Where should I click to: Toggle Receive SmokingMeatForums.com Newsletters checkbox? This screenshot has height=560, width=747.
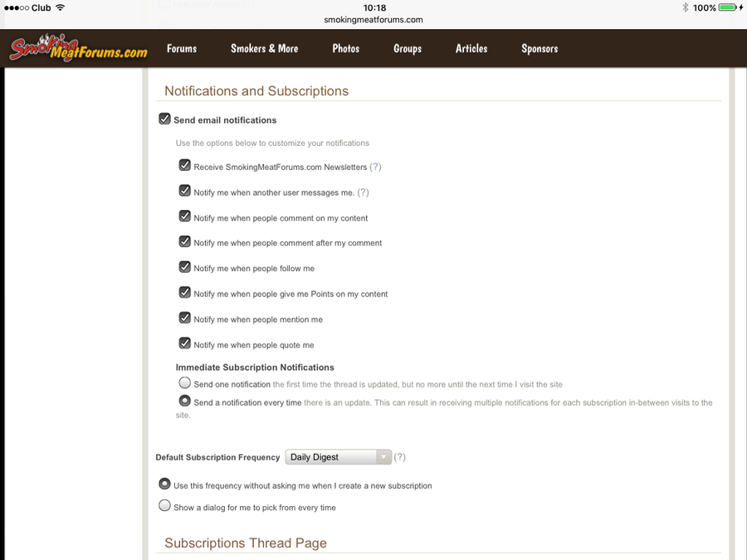(x=185, y=166)
